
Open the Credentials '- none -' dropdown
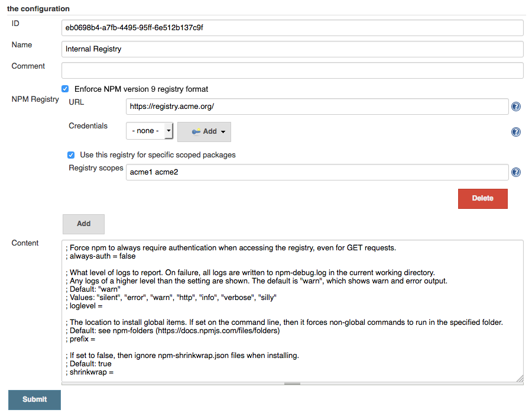[150, 131]
